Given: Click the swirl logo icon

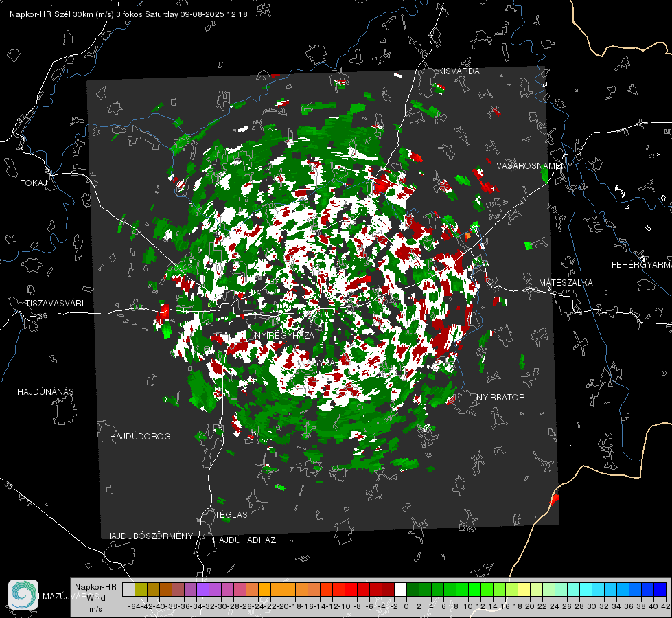Looking at the screenshot, I should (23, 595).
